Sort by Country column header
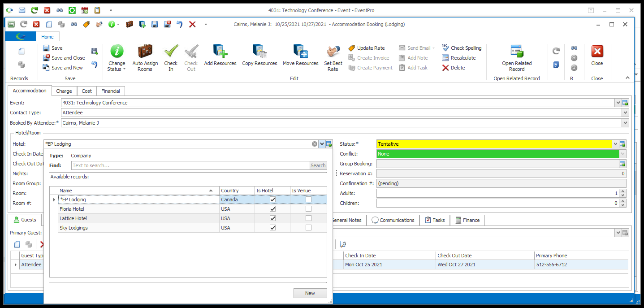The image size is (644, 308). pos(237,191)
